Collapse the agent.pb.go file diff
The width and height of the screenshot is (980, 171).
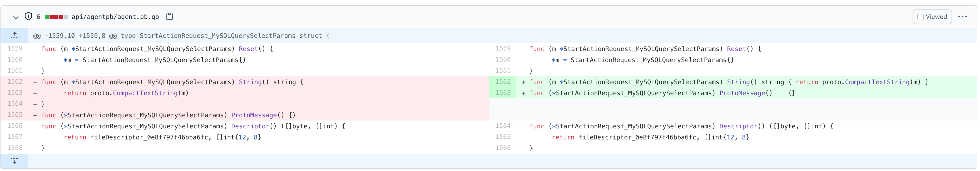pyautogui.click(x=16, y=17)
